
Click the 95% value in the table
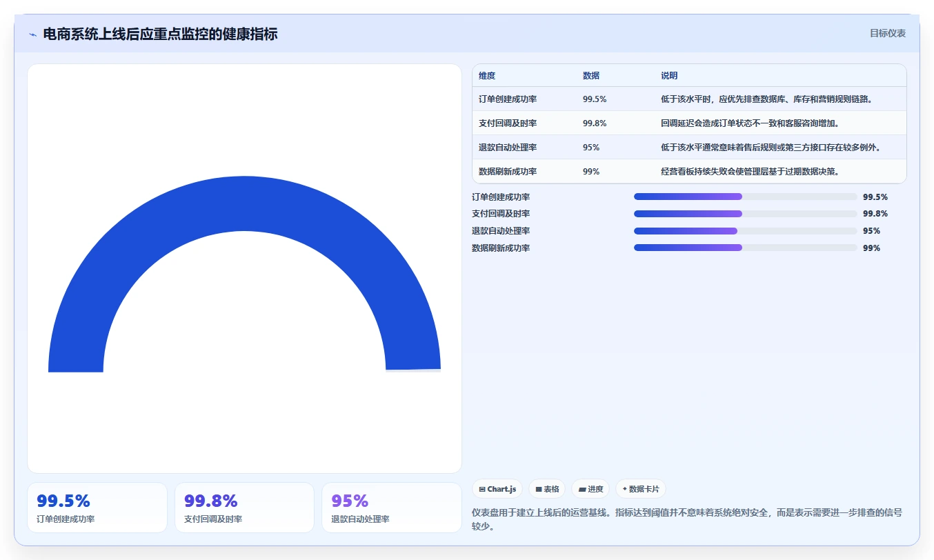click(591, 148)
